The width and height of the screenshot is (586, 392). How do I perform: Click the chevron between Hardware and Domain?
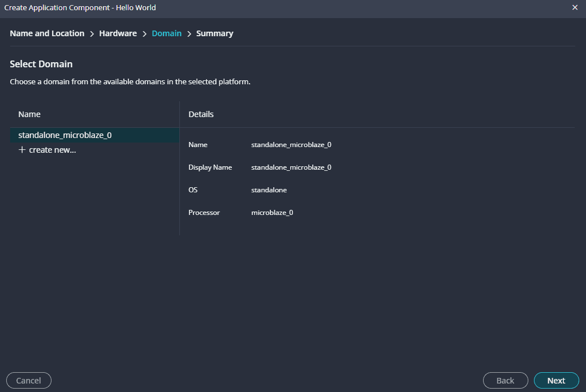[144, 34]
